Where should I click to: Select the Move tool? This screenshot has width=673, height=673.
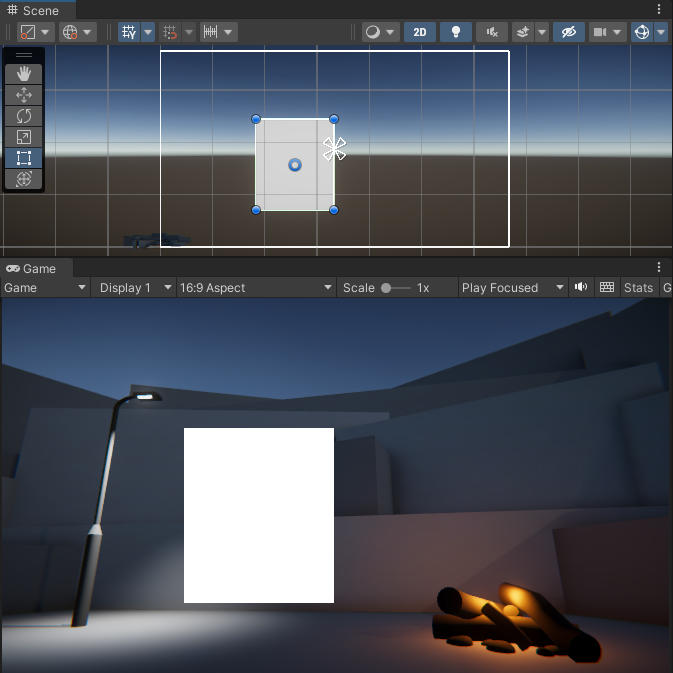(24, 95)
